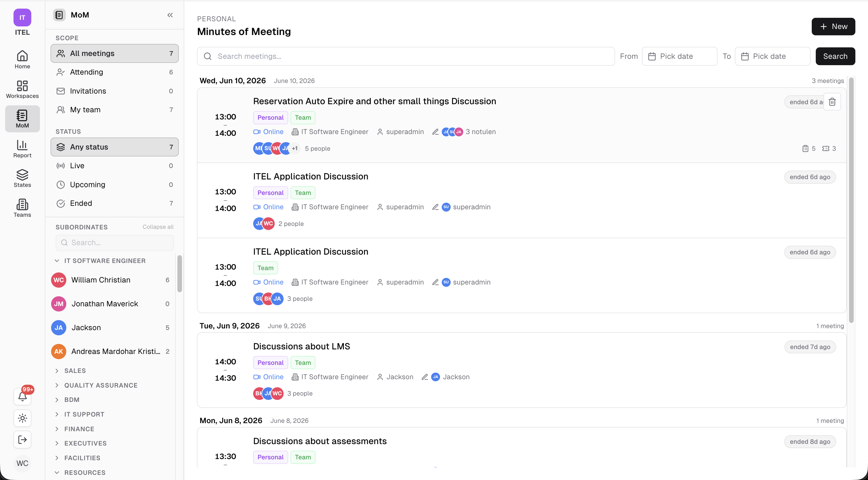Click the Team tag on LMS meeting

pos(303,363)
